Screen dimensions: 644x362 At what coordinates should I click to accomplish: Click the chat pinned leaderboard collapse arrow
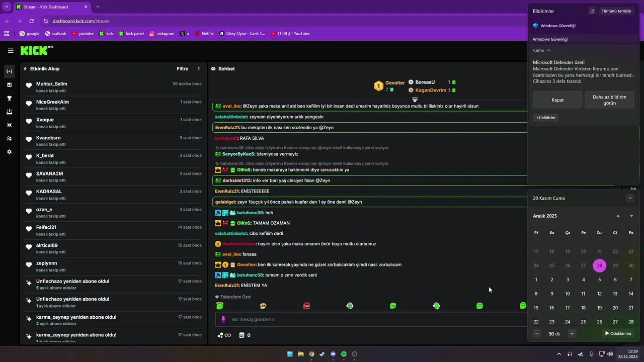click(415, 100)
